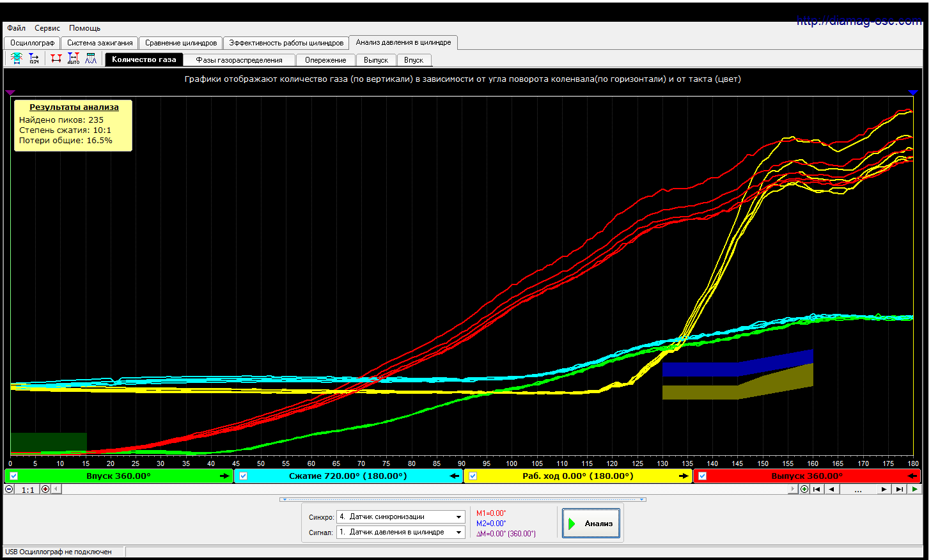This screenshot has width=931, height=560.
Task: Open the Сервис menu
Action: click(x=47, y=28)
